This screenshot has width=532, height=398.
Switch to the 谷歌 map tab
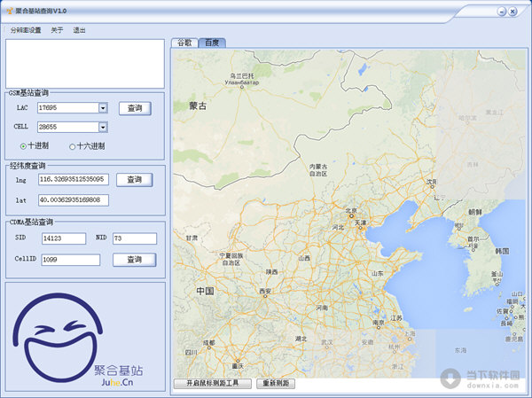(x=184, y=43)
